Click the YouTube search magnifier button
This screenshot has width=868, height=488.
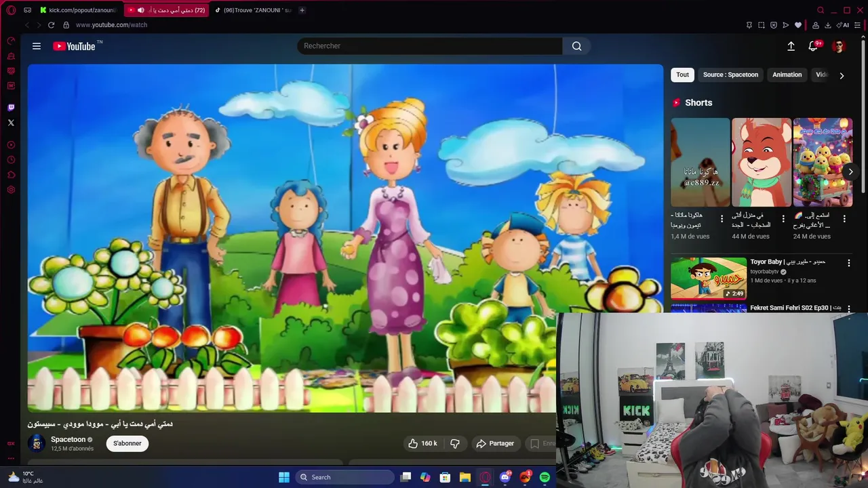click(x=576, y=46)
